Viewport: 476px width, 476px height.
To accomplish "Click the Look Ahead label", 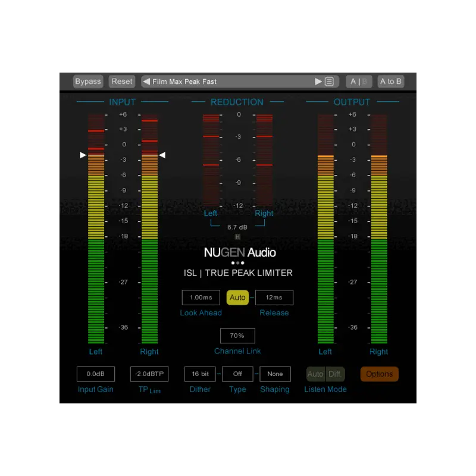I will point(201,313).
